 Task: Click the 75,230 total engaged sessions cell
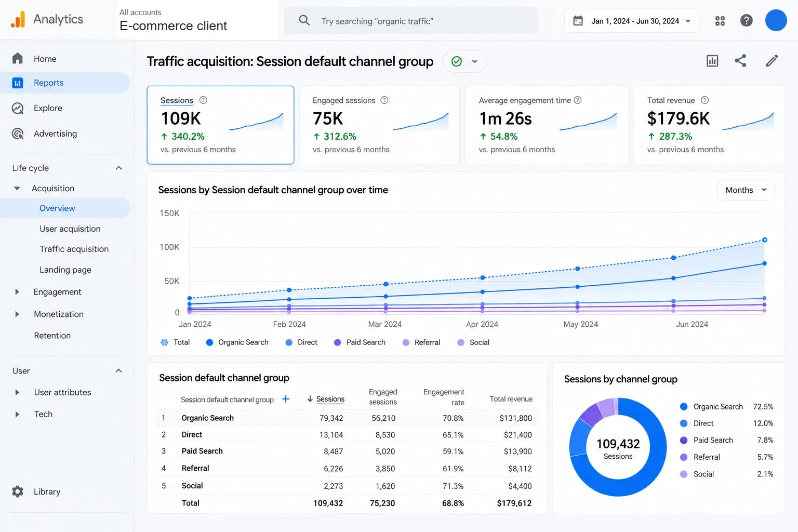click(x=382, y=503)
